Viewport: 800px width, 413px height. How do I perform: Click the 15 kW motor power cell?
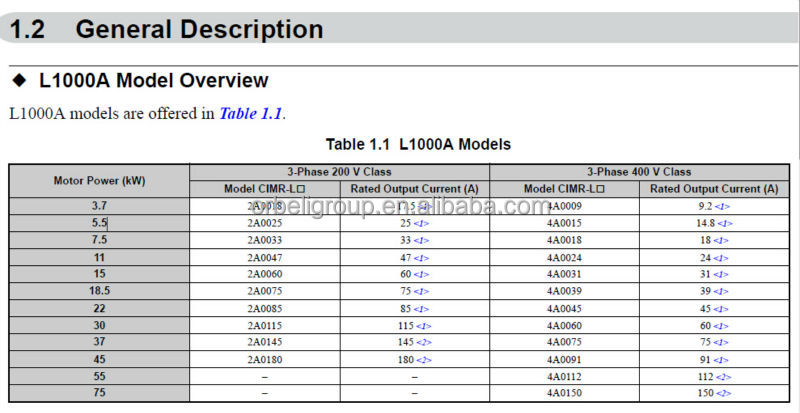tap(99, 274)
